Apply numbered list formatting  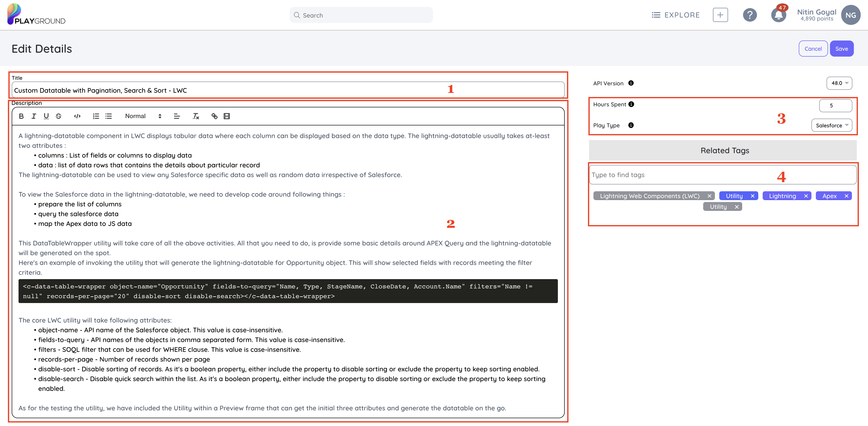(x=96, y=116)
